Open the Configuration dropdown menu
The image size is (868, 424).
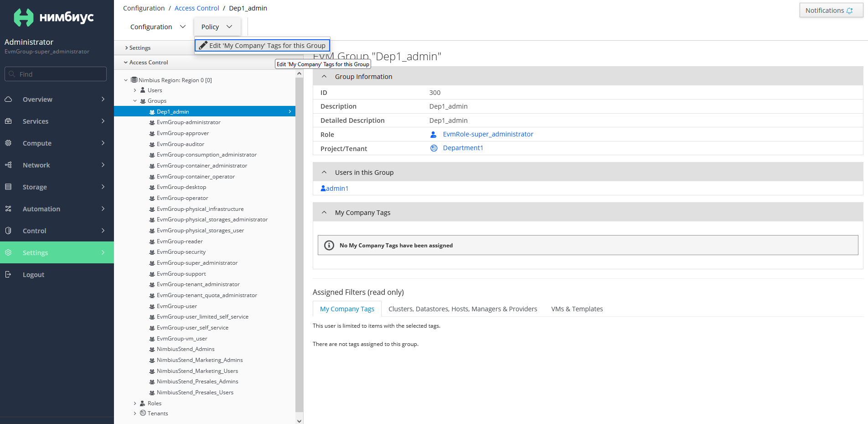point(158,26)
